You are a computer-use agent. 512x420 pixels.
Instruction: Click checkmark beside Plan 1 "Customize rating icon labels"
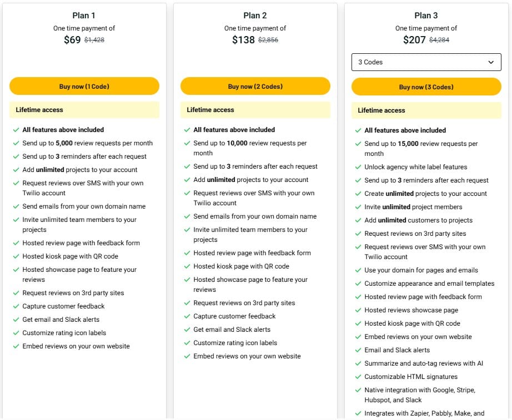tap(16, 333)
